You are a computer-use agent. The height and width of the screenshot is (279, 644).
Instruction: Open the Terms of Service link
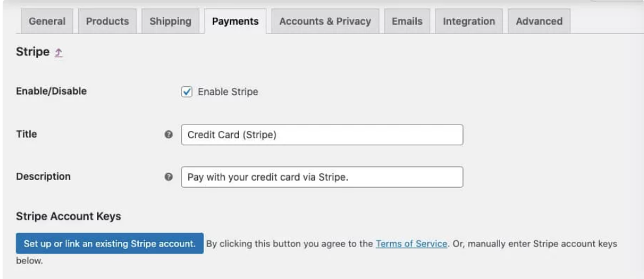(412, 244)
